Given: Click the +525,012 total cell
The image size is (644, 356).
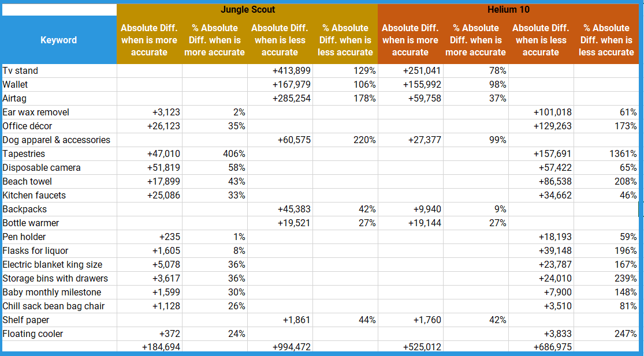Looking at the screenshot, I should click(410, 347).
